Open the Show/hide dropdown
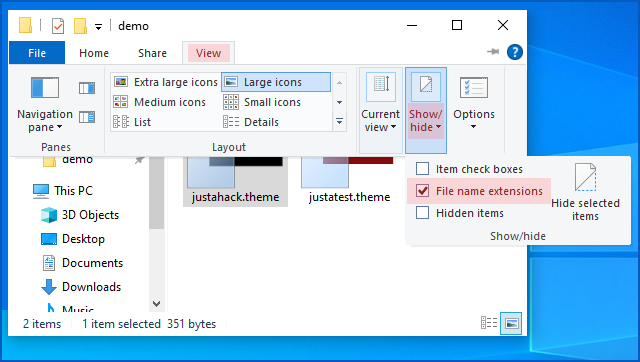The width and height of the screenshot is (640, 362). click(426, 110)
